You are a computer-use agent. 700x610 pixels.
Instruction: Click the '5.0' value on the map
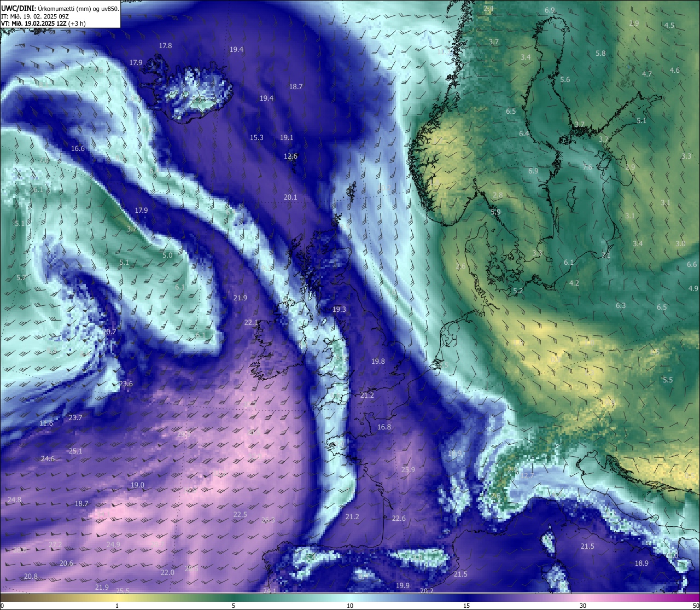tap(167, 255)
